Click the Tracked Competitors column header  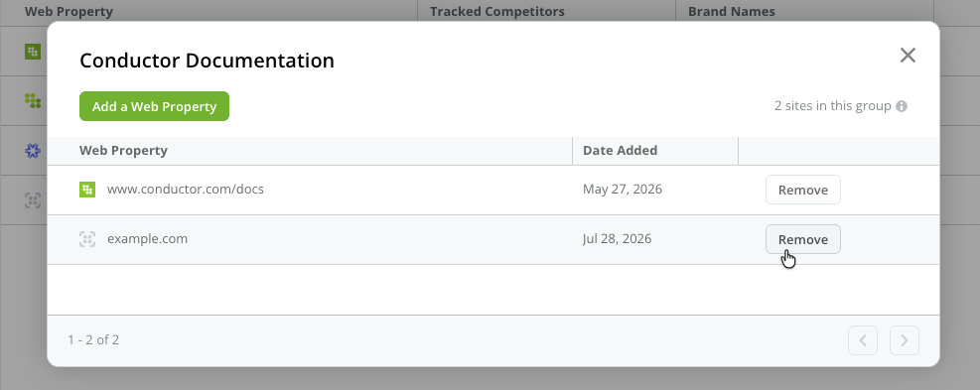coord(496,11)
